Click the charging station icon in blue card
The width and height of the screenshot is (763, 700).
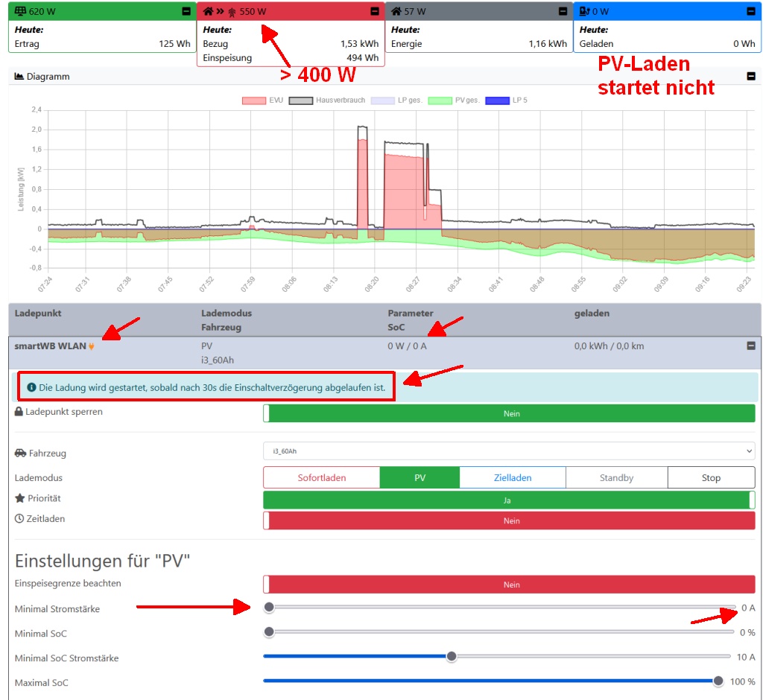pyautogui.click(x=584, y=11)
